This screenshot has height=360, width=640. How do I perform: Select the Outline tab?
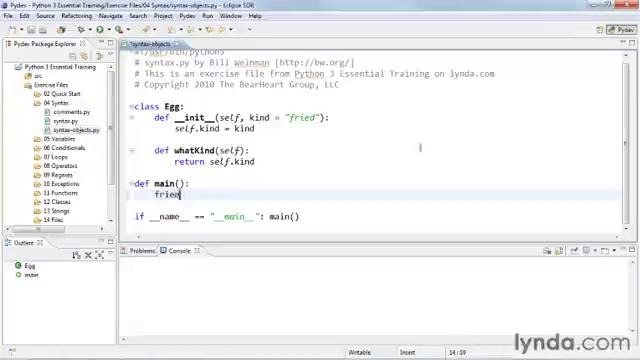pos(23,243)
